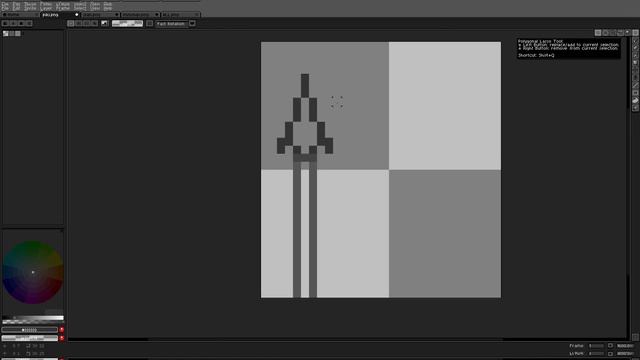Screen dimensions: 640x360
Task: Click the first palette option button
Action: tap(5, 24)
